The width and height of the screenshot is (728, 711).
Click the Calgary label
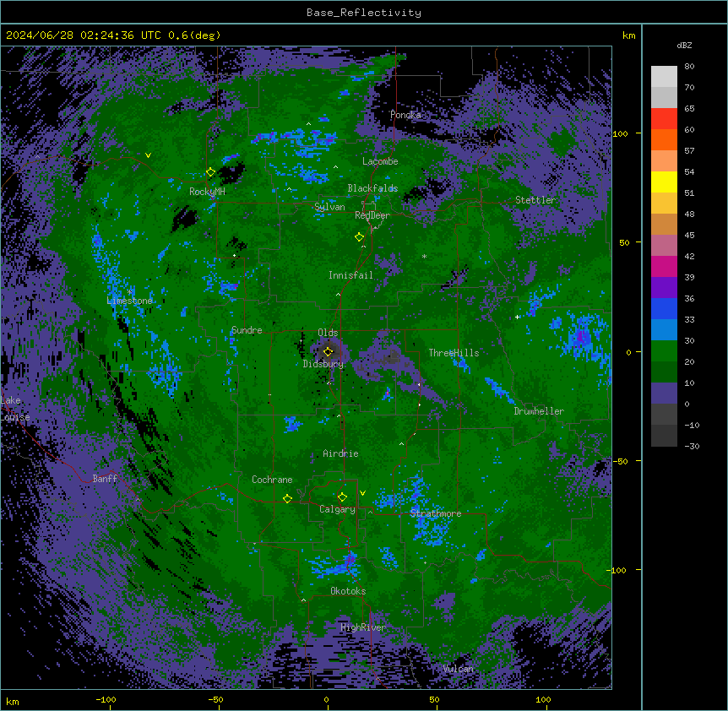[337, 509]
